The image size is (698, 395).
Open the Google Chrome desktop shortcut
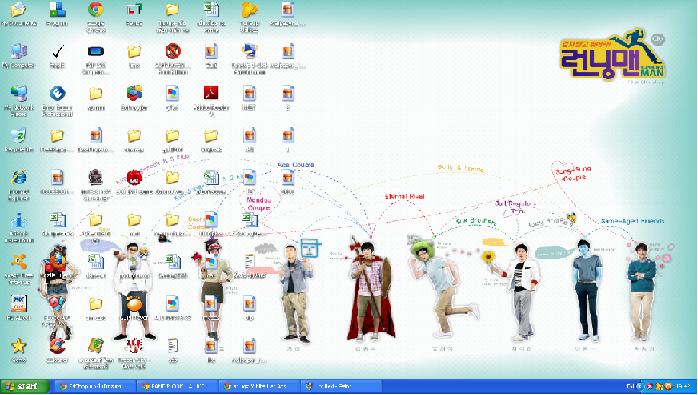click(96, 9)
